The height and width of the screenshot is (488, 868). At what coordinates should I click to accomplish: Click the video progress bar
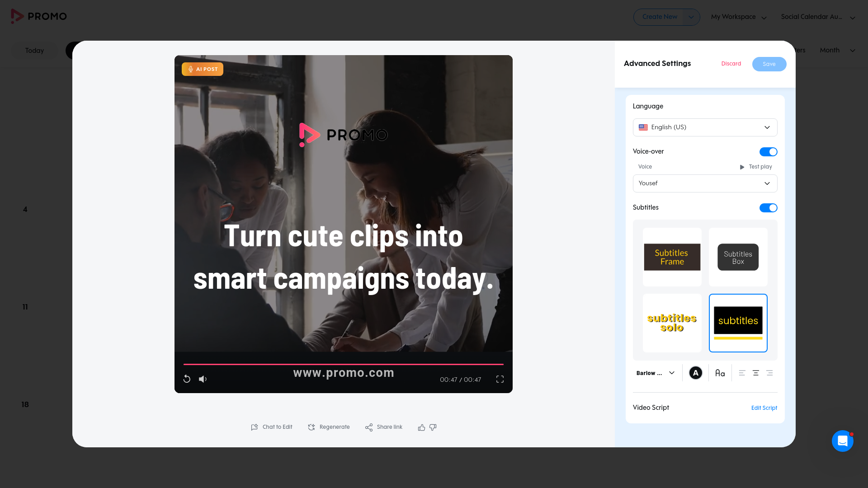pyautogui.click(x=344, y=364)
